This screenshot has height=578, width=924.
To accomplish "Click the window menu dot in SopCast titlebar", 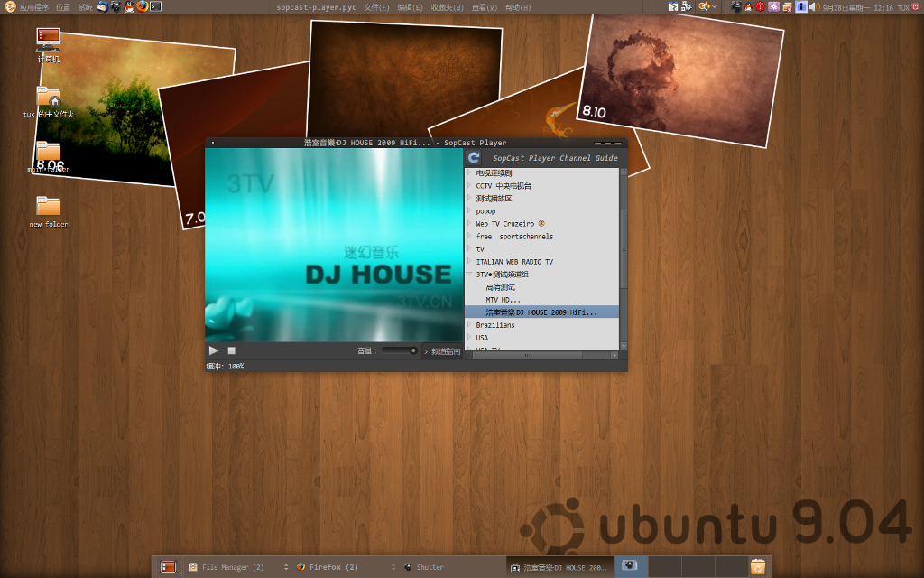I will (x=213, y=142).
